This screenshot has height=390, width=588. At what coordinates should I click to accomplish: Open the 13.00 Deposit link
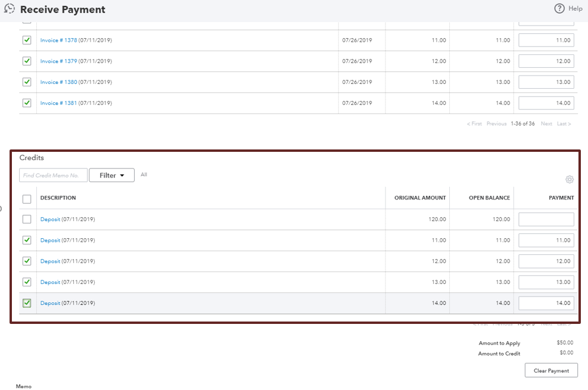(50, 282)
